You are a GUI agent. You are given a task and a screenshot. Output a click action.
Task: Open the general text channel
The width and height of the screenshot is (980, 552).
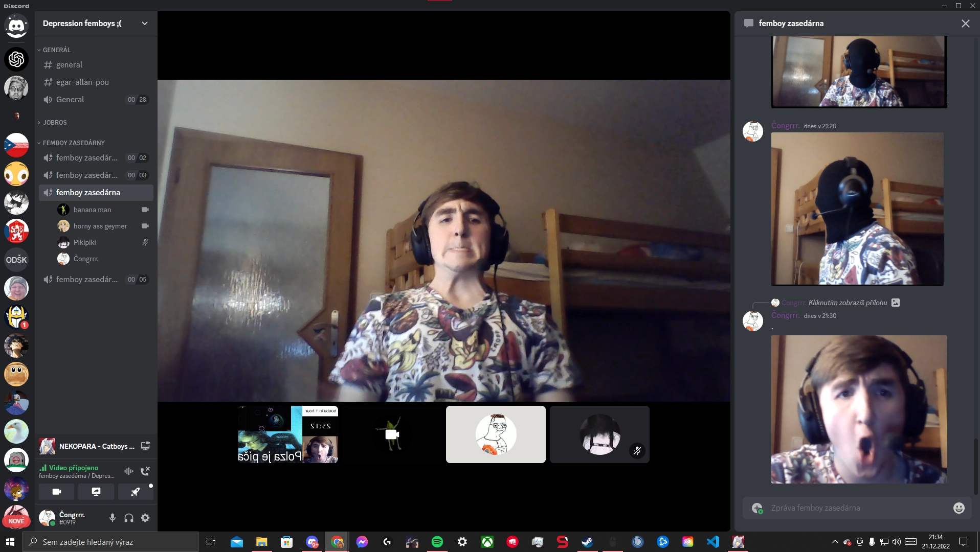point(69,65)
